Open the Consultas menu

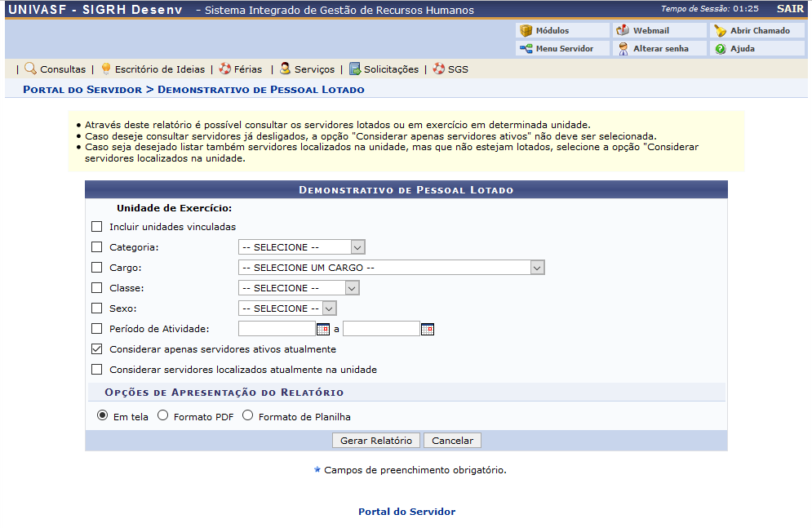[55, 69]
